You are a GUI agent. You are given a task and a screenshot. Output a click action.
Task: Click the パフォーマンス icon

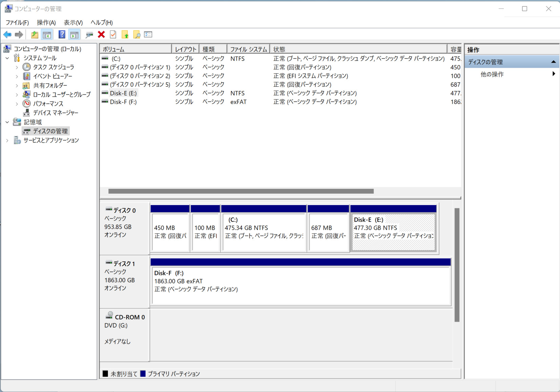pos(26,104)
